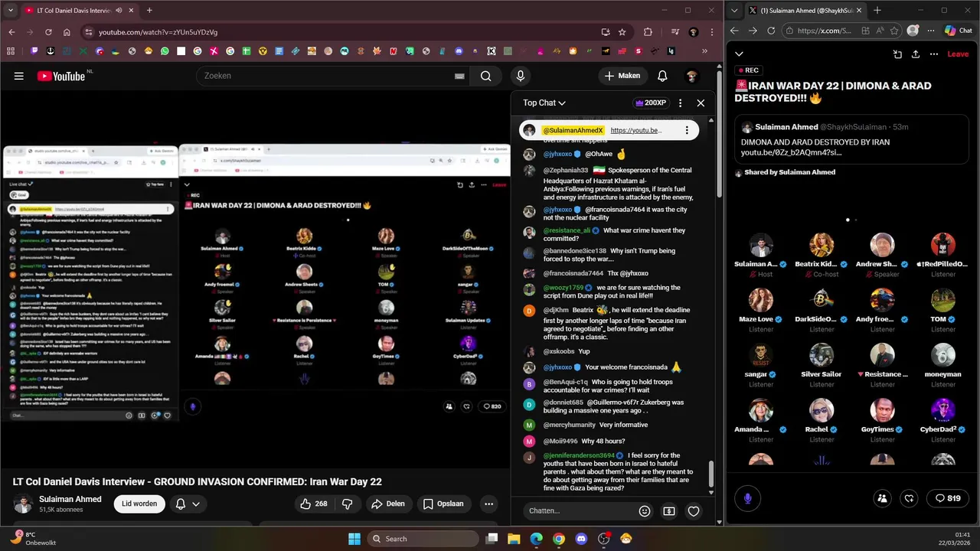Dislike the video
The width and height of the screenshot is (980, 551).
[348, 504]
